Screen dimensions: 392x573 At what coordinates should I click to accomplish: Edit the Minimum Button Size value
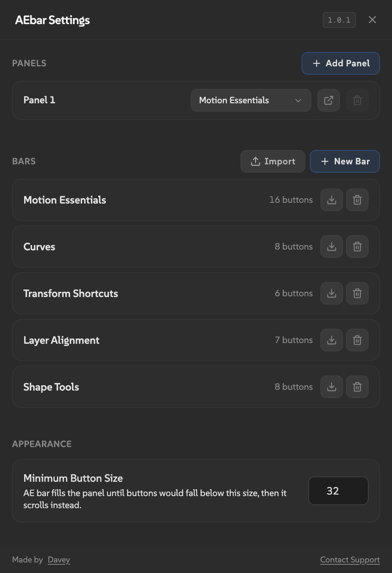click(338, 491)
